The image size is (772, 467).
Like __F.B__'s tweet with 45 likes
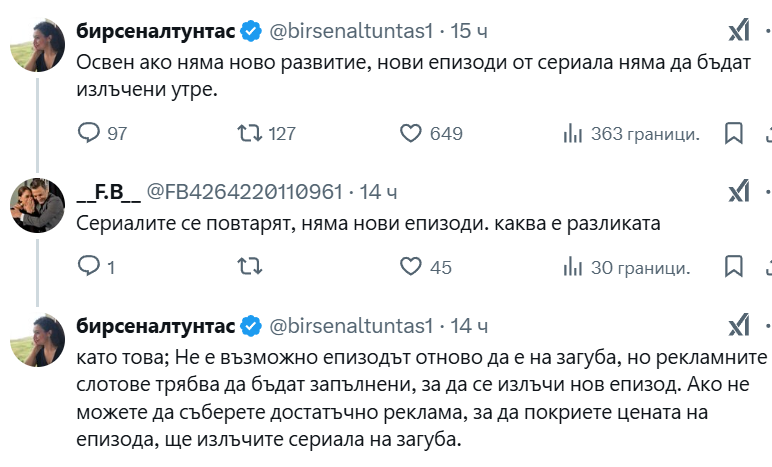coord(411,267)
